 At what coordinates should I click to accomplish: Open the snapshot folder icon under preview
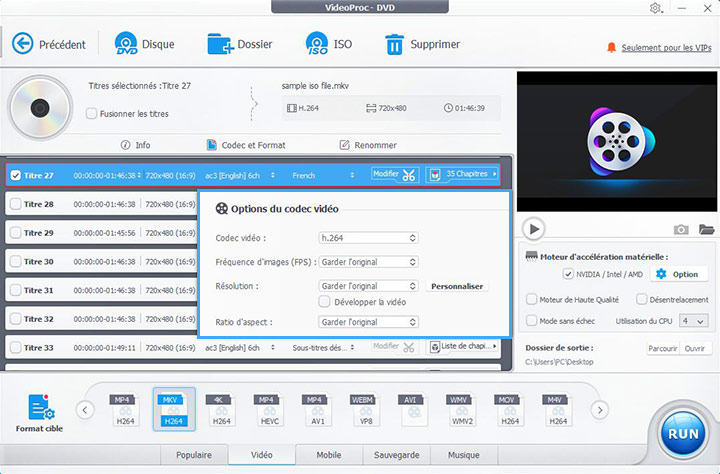[x=706, y=229]
